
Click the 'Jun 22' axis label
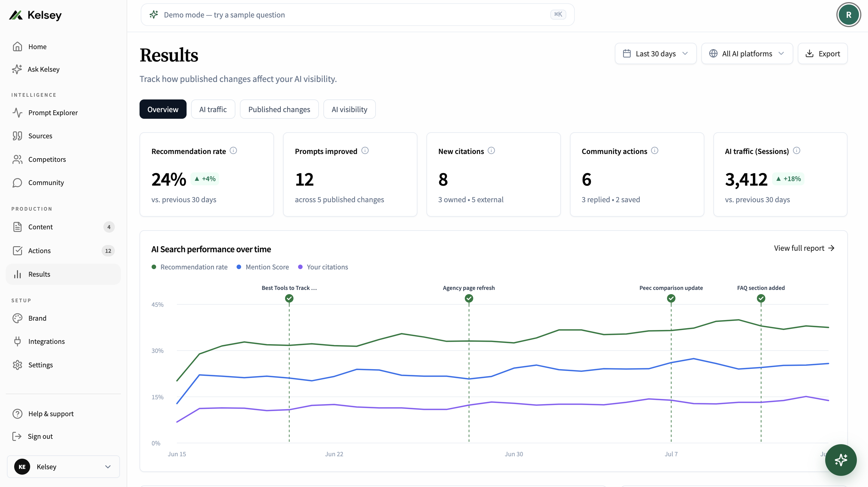(x=334, y=454)
